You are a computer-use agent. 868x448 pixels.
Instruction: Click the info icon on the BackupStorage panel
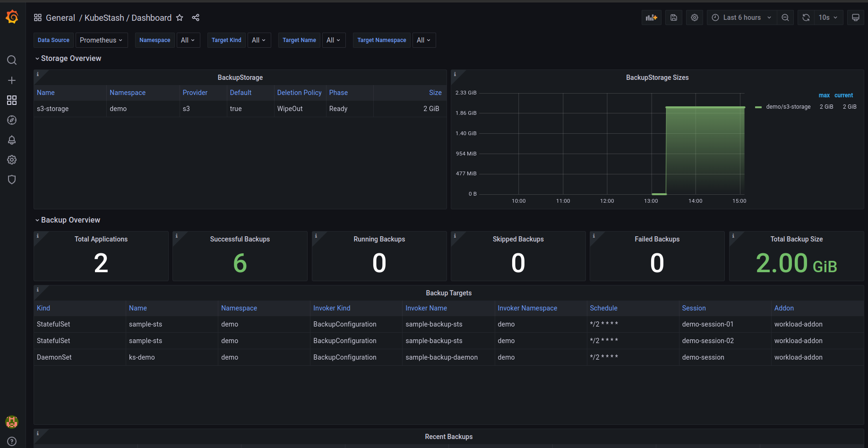tap(38, 74)
